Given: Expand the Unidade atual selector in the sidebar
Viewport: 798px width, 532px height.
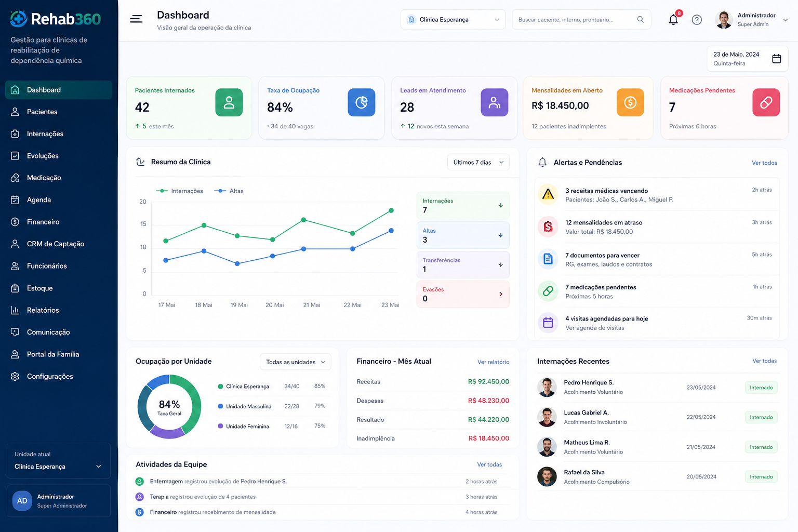Looking at the screenshot, I should (59, 461).
